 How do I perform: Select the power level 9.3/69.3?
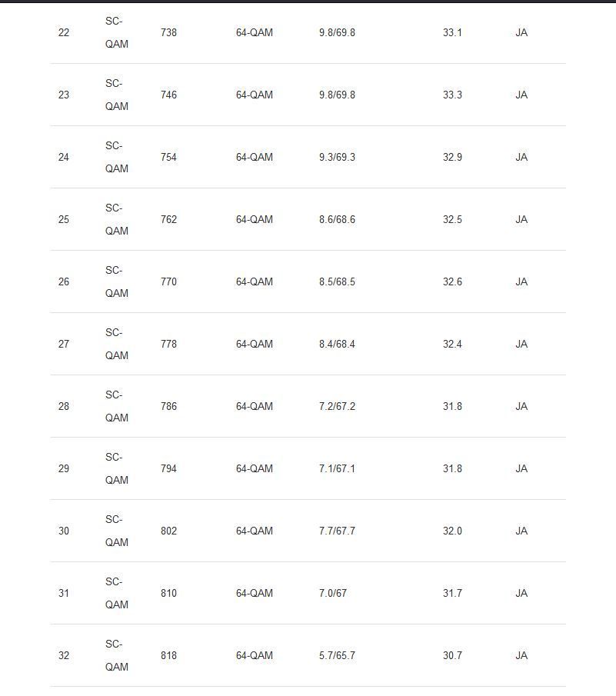(x=337, y=158)
